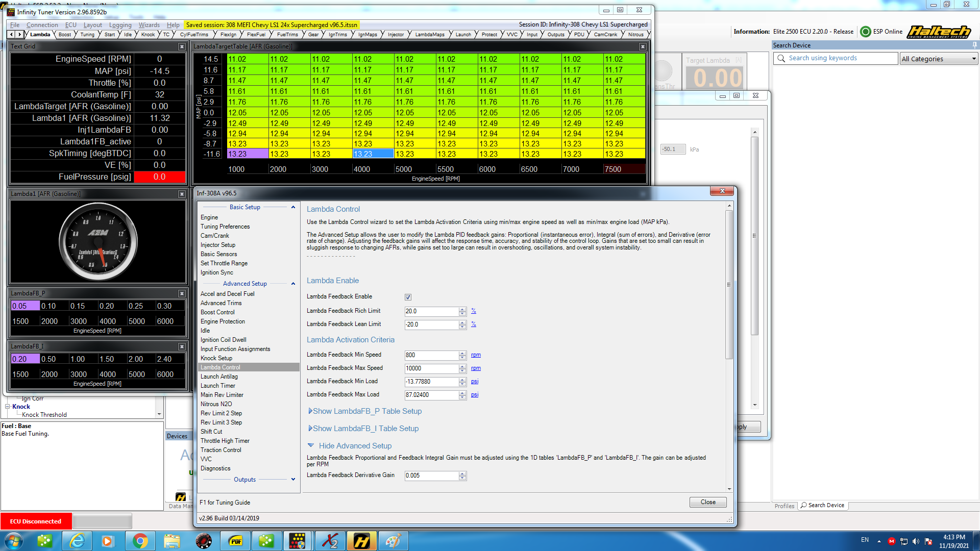Select Traction Control in the wizard list
Viewport: 980px width, 551px height.
(221, 450)
